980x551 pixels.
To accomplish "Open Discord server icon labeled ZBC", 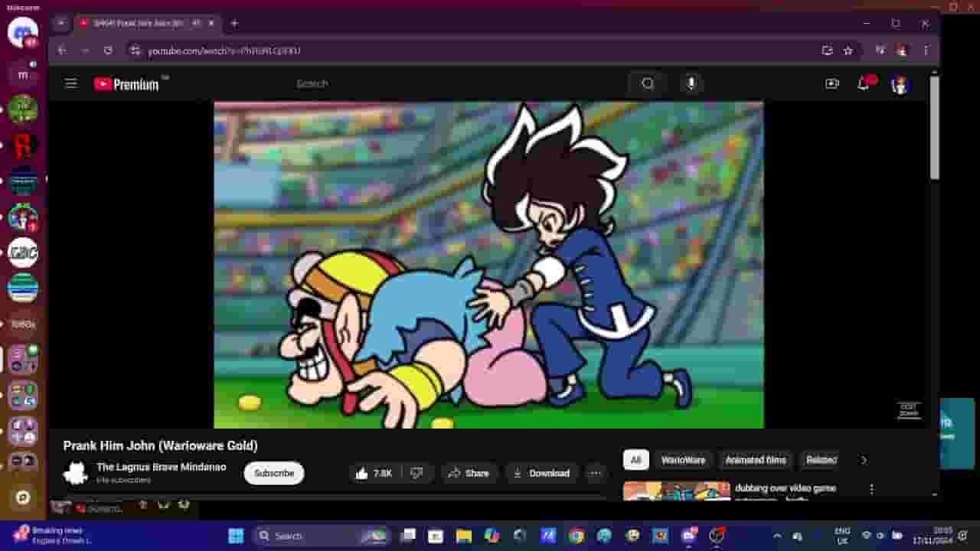I will click(23, 253).
